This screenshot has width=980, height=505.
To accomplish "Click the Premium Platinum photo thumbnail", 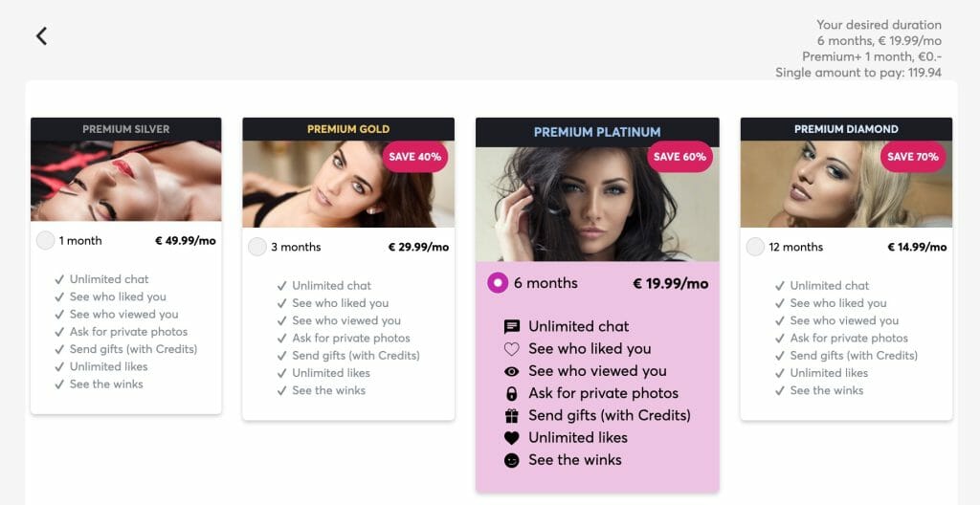I will pos(597,204).
